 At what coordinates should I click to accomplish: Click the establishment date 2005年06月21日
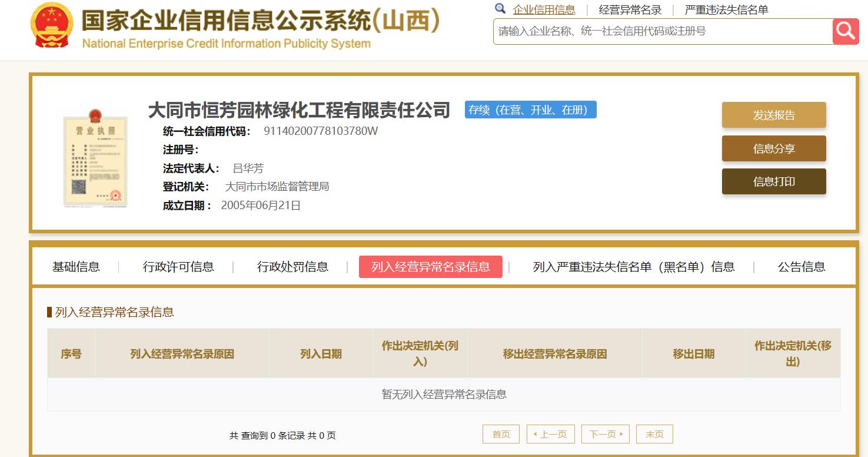261,206
